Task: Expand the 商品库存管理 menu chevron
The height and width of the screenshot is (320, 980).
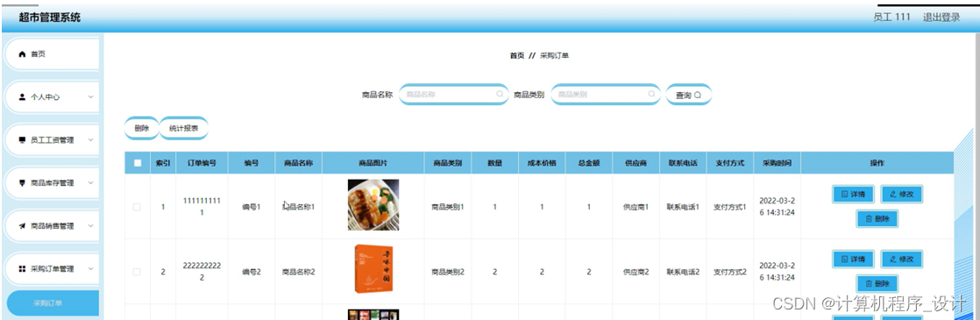Action: click(90, 183)
